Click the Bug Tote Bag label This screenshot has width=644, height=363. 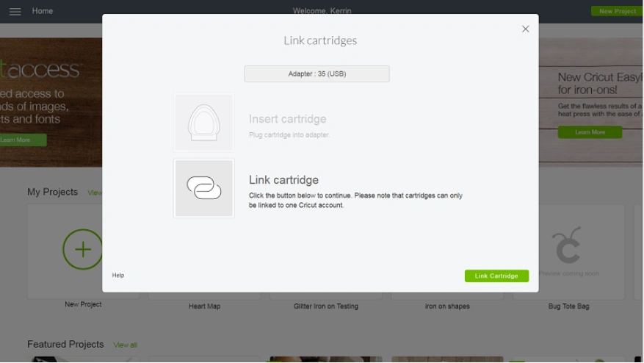(x=568, y=306)
